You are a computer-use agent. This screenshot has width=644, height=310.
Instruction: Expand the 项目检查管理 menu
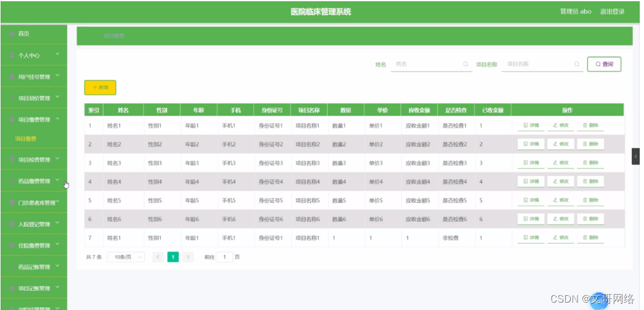point(57,158)
